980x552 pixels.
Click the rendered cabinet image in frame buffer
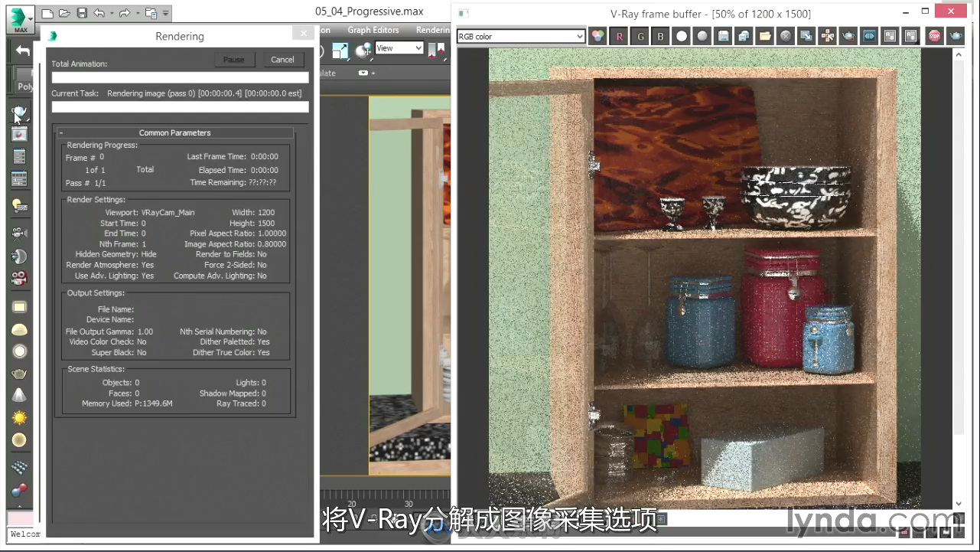(704, 280)
